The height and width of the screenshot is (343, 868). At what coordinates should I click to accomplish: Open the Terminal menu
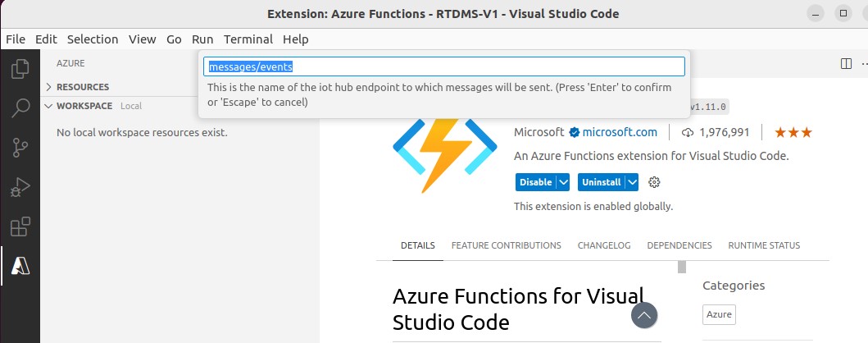[248, 39]
